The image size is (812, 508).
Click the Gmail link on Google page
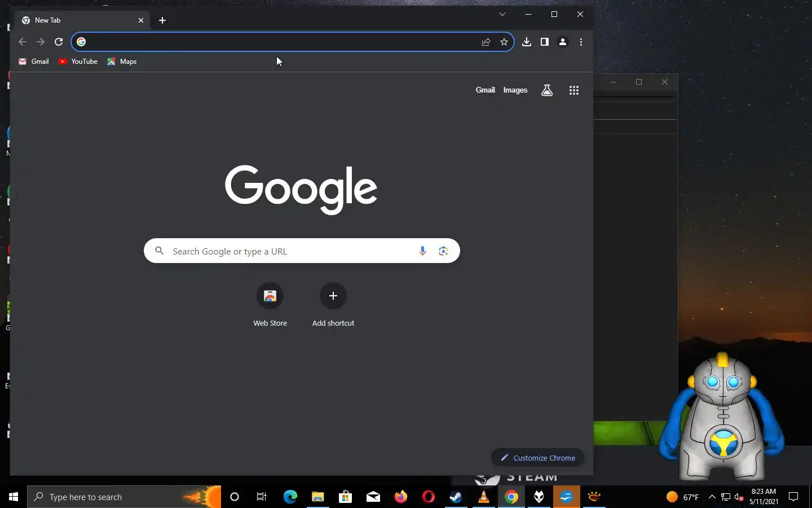[485, 90]
